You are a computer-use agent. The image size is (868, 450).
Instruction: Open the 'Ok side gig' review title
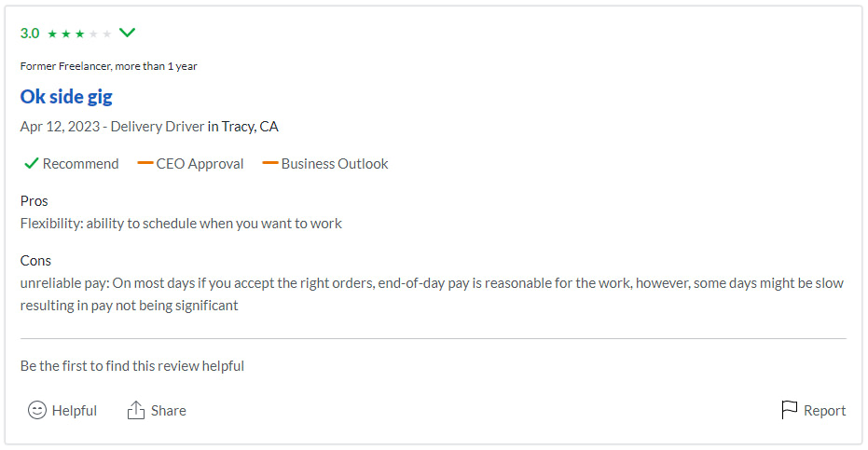click(x=66, y=97)
